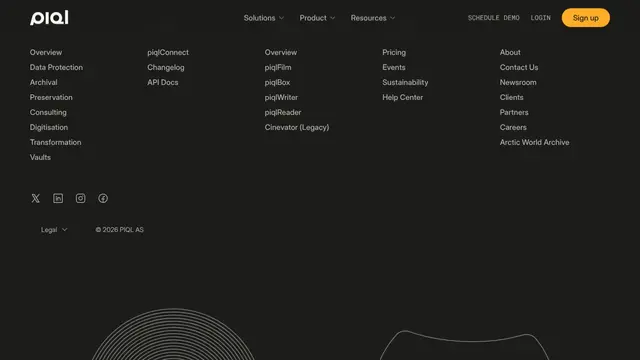Screen dimensions: 640x360
Task: Expand the Solutions navigation dropdown
Action: click(x=264, y=18)
